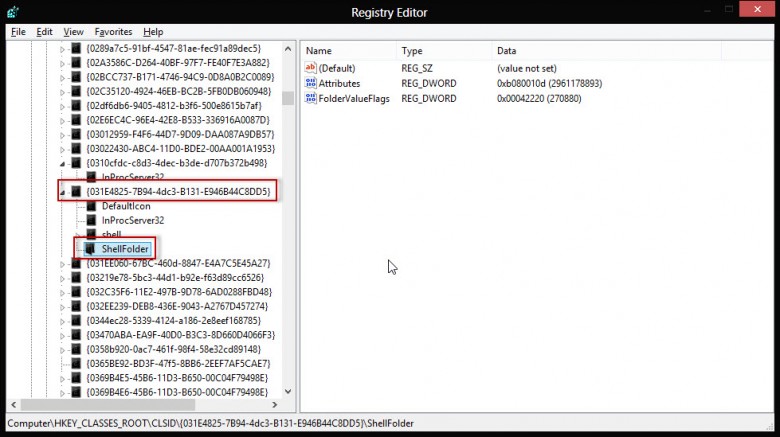Select folder icon of {03470ABA-EA9F-40D0-B3C3-8D660D4066F3}

coord(76,335)
